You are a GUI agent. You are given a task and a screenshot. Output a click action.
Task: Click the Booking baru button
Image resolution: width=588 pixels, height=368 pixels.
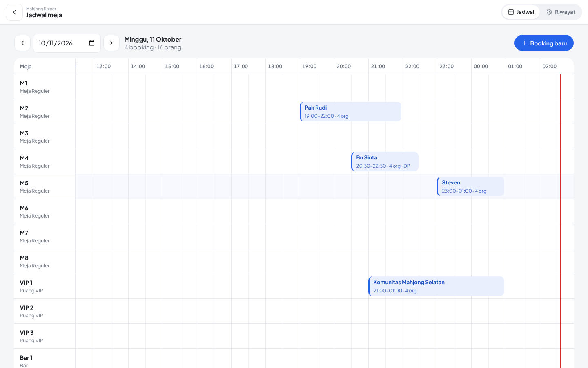pyautogui.click(x=544, y=43)
